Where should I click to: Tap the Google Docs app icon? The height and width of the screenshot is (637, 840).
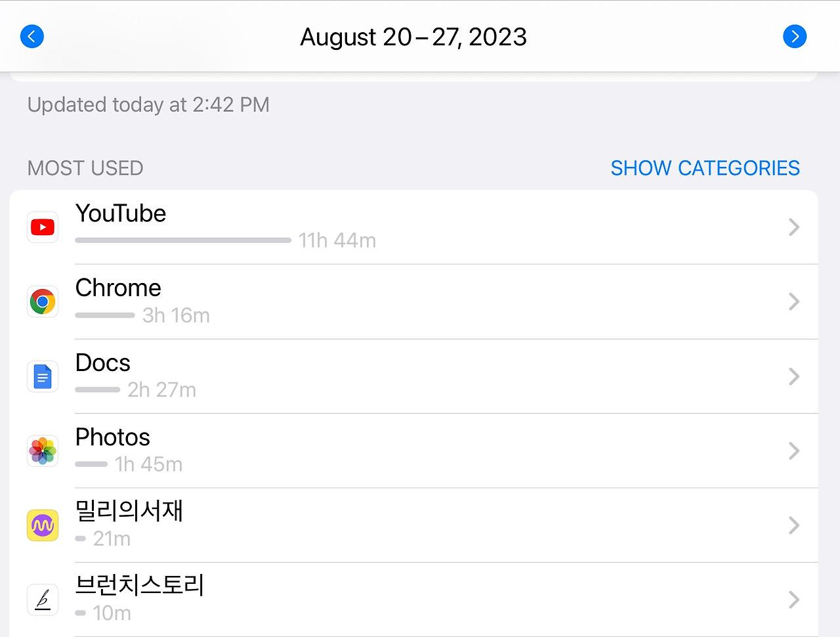(43, 376)
